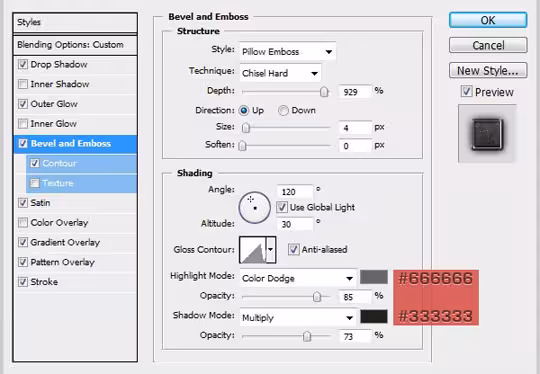Image resolution: width=540 pixels, height=374 pixels.
Task: Open Blending Options: Custom
Action: click(x=75, y=45)
